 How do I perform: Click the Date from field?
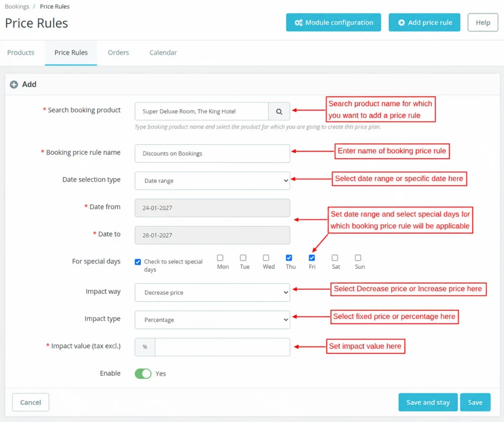213,208
